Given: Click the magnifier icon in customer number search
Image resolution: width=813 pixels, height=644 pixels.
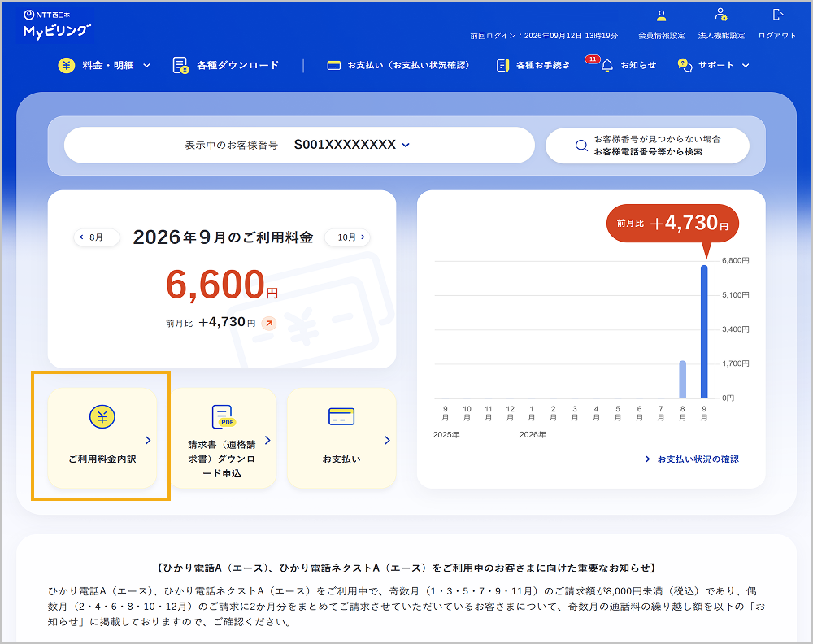Looking at the screenshot, I should coord(582,146).
